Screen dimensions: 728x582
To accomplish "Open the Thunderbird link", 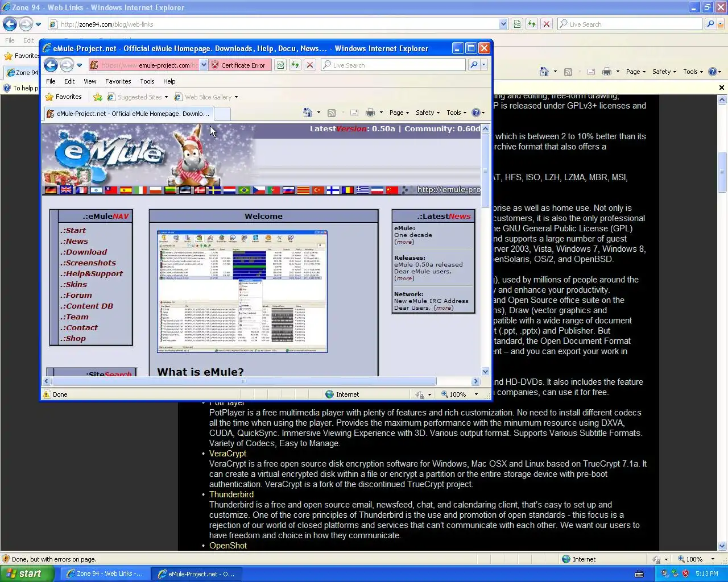I will pyautogui.click(x=231, y=494).
